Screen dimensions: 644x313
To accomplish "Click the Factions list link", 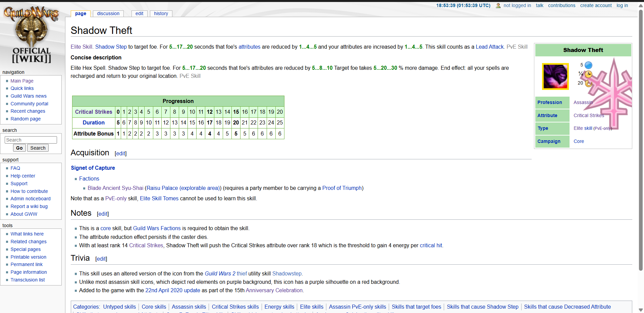I will tap(89, 178).
